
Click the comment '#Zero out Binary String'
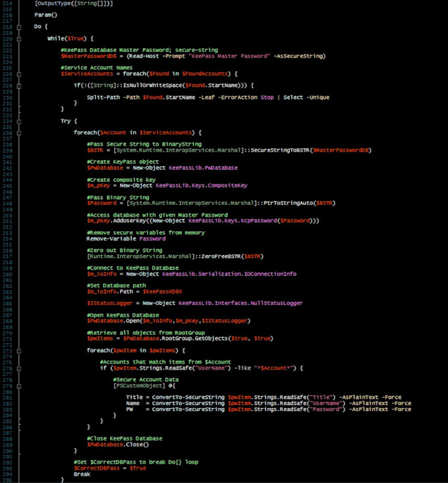click(x=125, y=250)
